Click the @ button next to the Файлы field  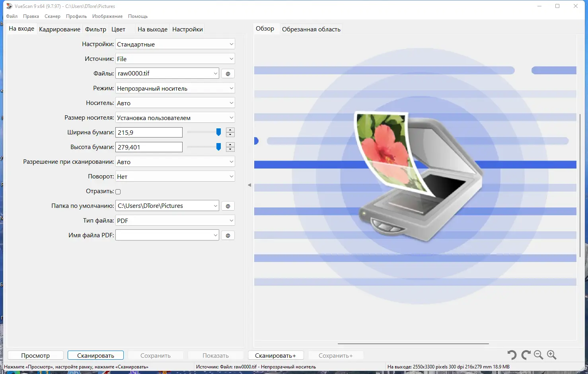tap(228, 73)
